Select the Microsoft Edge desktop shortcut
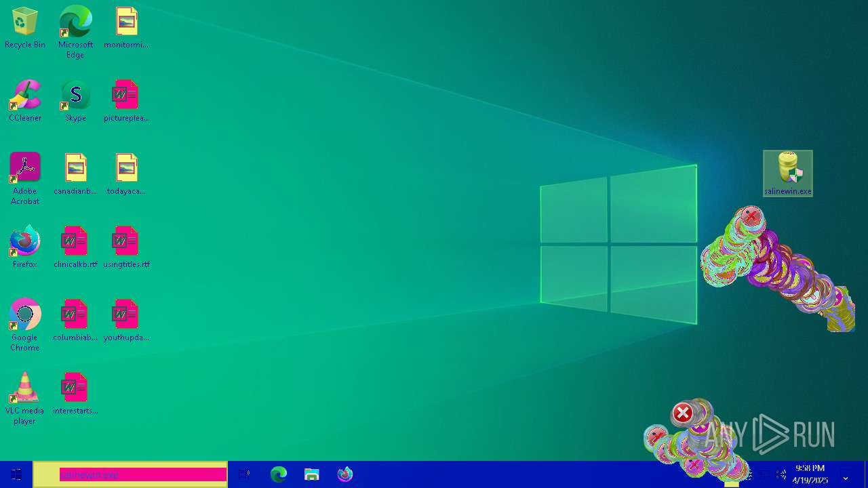Screen dimensions: 868x488 pyautogui.click(x=75, y=33)
